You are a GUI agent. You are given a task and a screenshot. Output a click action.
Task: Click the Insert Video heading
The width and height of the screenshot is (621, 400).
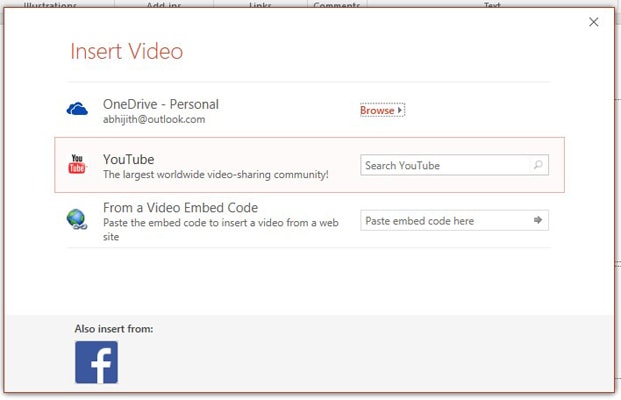tap(127, 51)
